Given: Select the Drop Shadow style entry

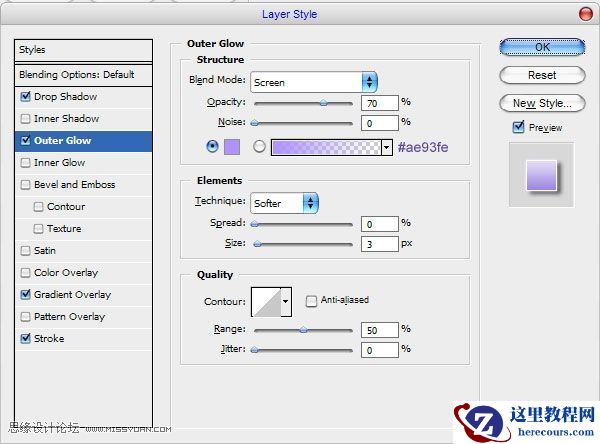Looking at the screenshot, I should (x=65, y=96).
